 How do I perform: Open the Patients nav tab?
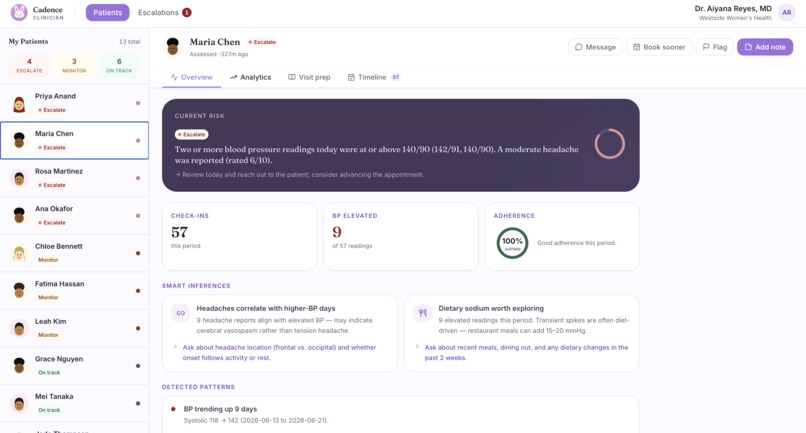(x=107, y=12)
